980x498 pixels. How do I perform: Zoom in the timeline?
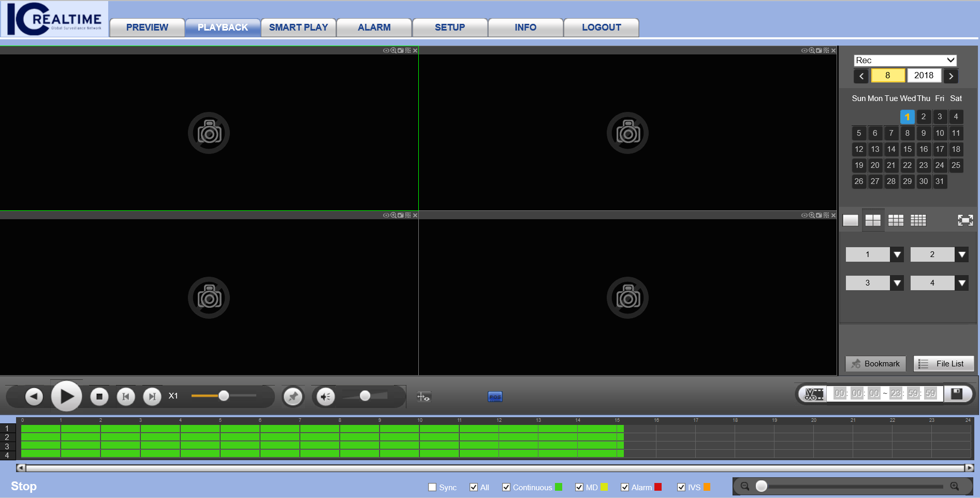(955, 486)
